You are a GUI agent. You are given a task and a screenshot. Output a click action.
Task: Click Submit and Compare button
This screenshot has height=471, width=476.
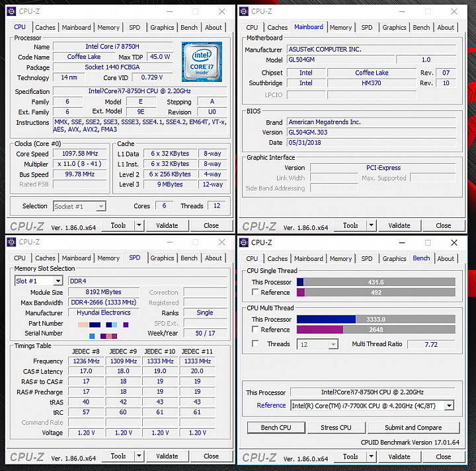413,427
